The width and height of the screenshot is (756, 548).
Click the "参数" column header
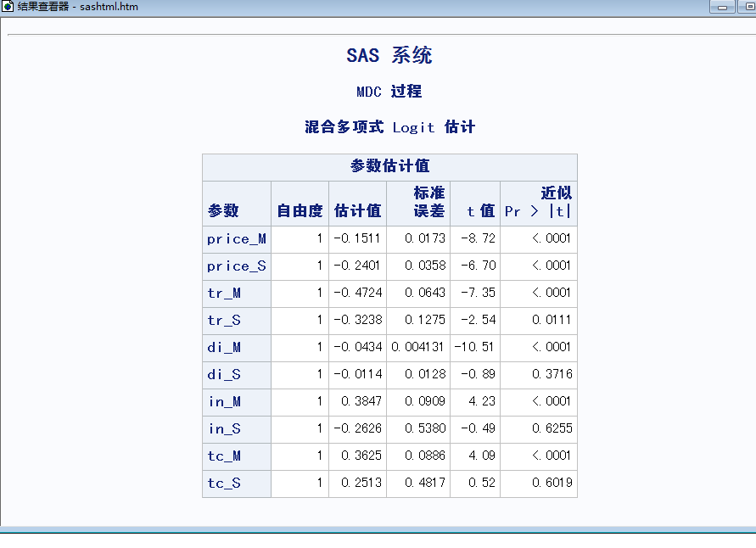coord(223,210)
